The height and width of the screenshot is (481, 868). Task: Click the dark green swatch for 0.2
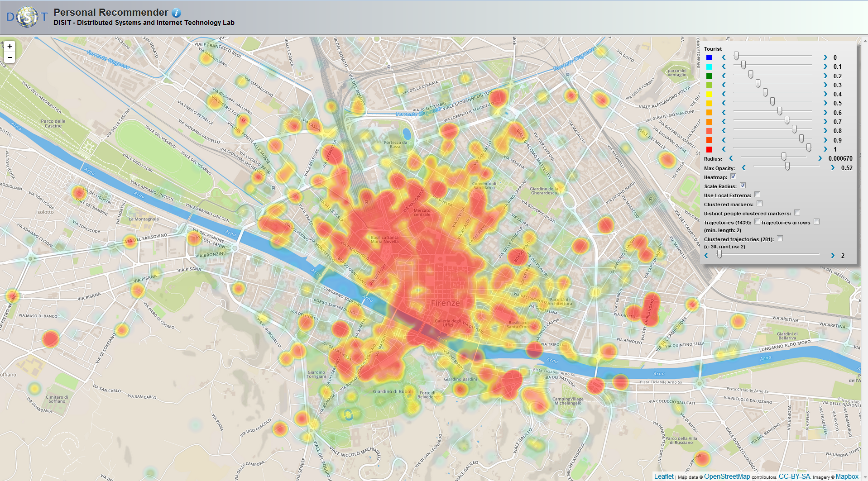click(709, 76)
